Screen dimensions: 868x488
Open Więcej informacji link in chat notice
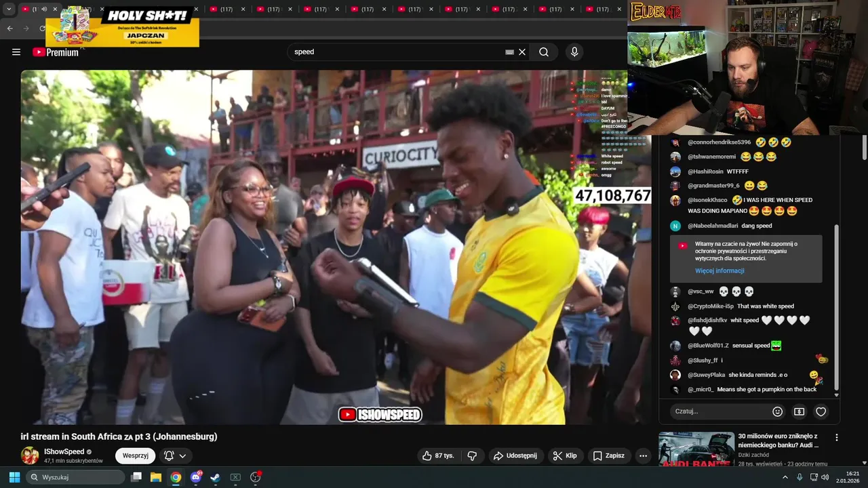click(719, 271)
